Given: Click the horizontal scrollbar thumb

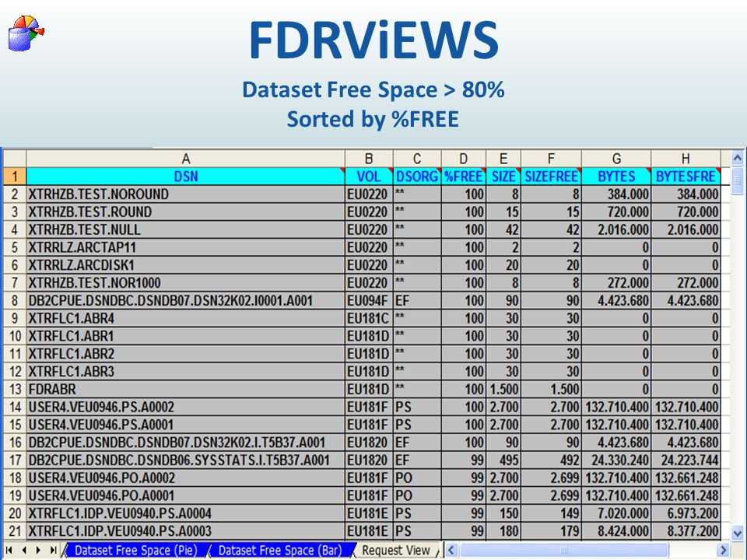Looking at the screenshot, I should (x=564, y=550).
